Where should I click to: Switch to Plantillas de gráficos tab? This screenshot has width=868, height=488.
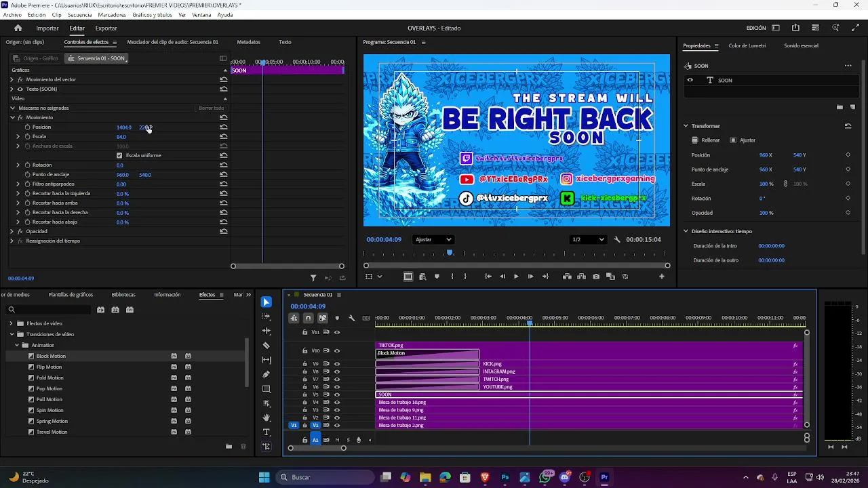coord(71,295)
